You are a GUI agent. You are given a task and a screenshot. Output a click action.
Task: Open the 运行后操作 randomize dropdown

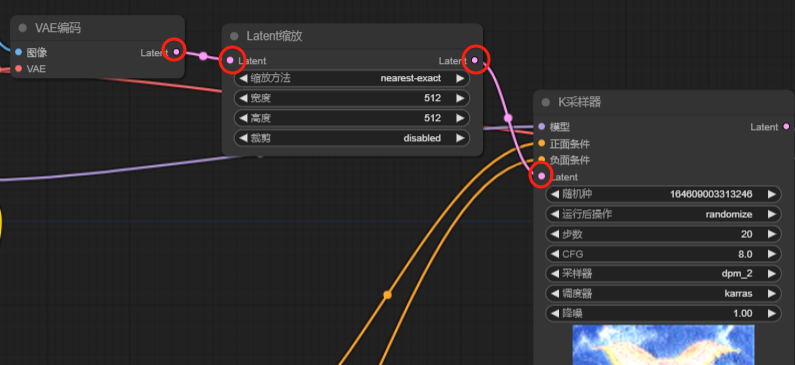tap(663, 214)
